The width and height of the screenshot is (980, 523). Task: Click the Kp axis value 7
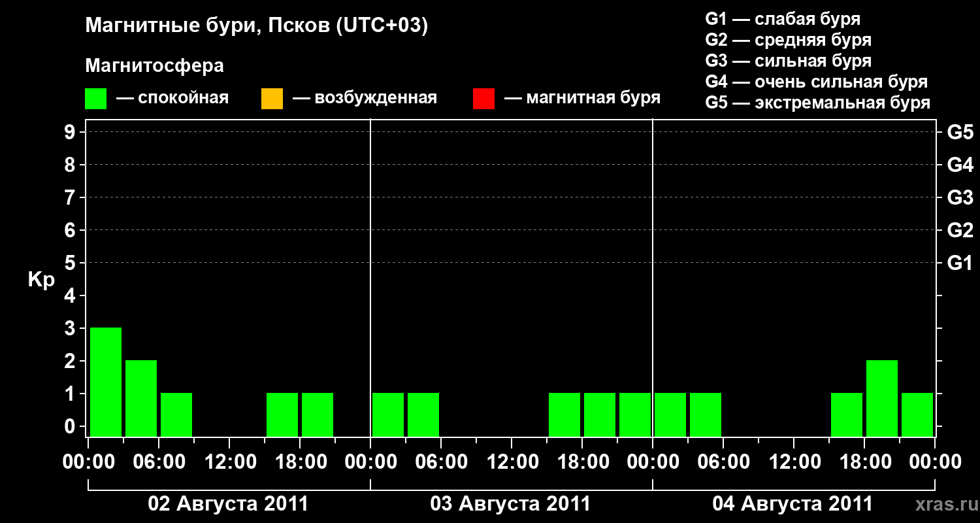[71, 197]
